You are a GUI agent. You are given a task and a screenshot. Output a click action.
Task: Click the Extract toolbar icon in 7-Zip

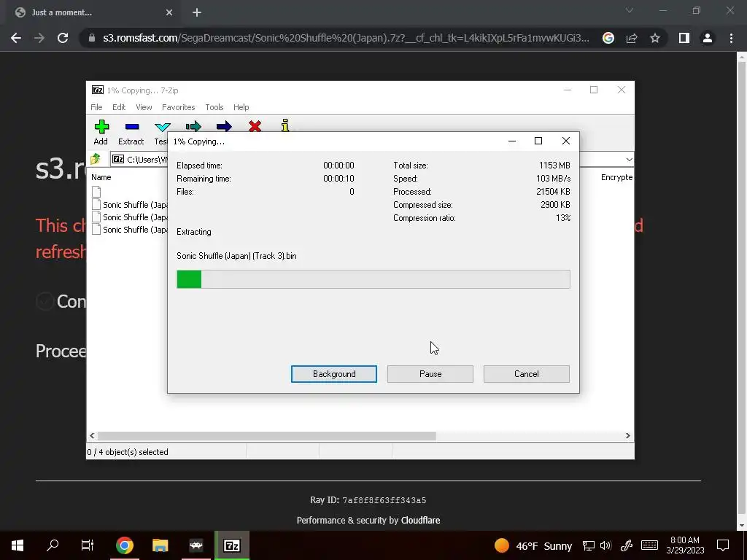click(131, 133)
